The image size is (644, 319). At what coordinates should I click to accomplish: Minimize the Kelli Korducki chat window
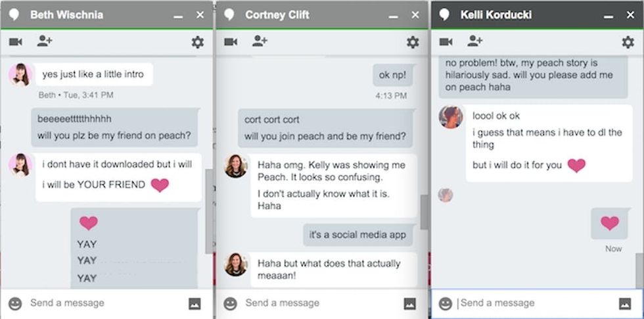click(x=608, y=15)
